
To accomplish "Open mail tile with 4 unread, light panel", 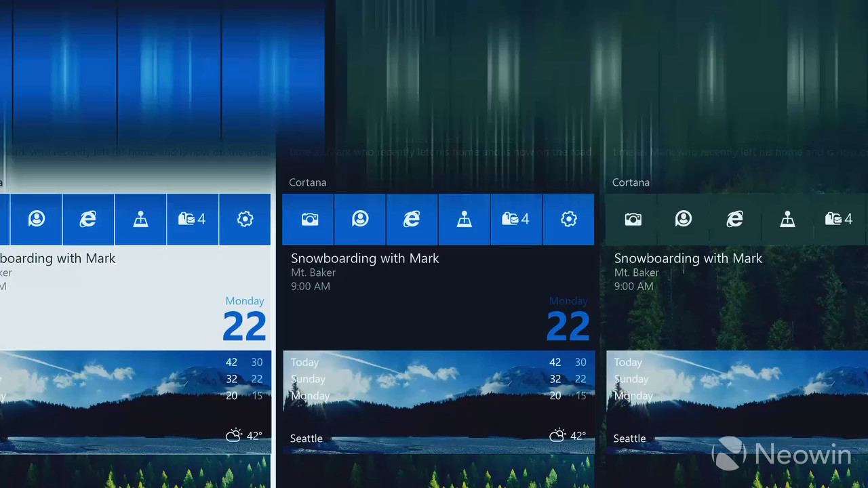I will point(192,219).
